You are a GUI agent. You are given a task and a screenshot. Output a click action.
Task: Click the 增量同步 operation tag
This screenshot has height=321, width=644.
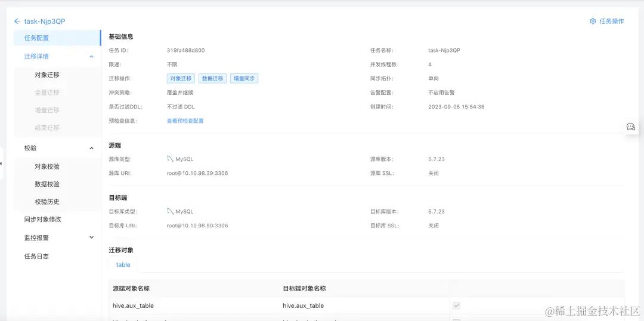click(x=244, y=79)
